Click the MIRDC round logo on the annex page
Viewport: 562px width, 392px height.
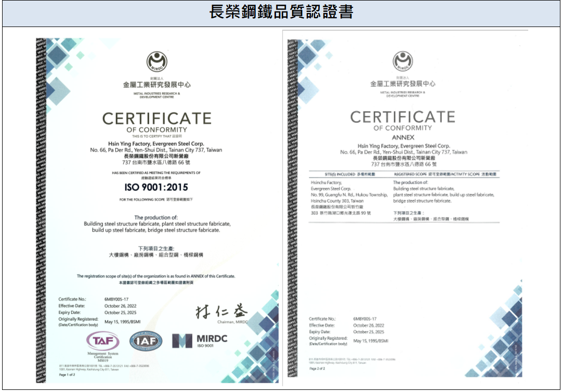point(402,61)
